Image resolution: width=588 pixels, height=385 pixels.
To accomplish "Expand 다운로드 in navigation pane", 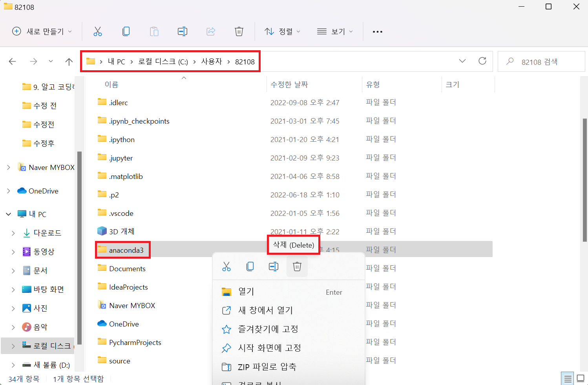I will [x=13, y=233].
